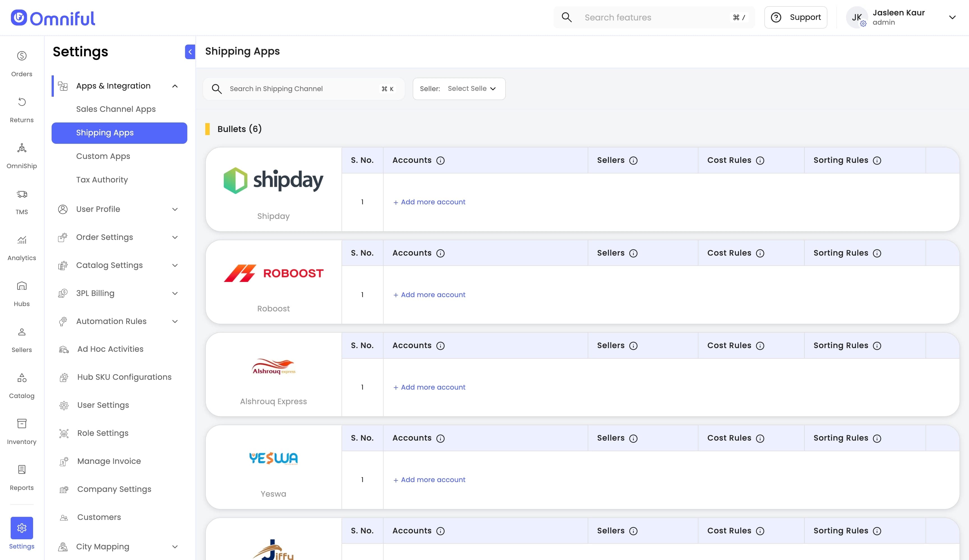Click the Bullets (6) section heading
Screen dimensions: 969x560
(239, 129)
